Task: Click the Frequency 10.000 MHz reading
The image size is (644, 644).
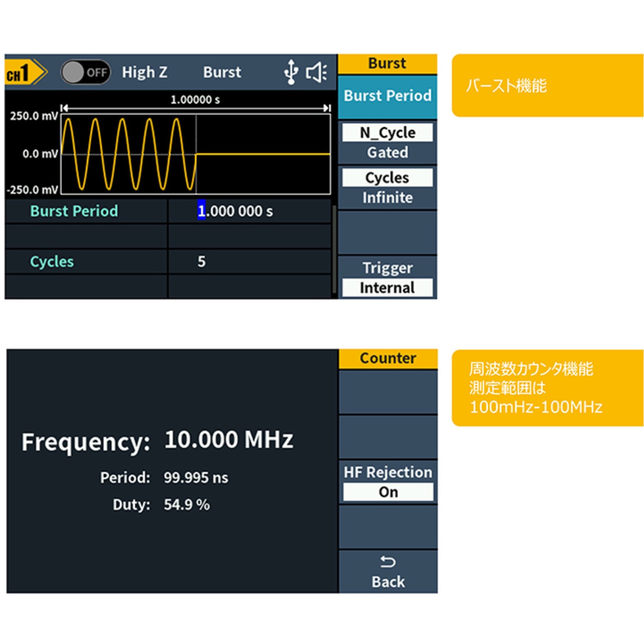Action: pos(157,440)
